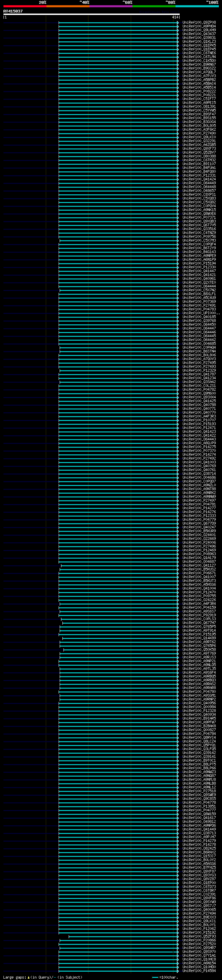Select label UniRef100_P12469
222x980 pixels.
[x=199, y=550]
